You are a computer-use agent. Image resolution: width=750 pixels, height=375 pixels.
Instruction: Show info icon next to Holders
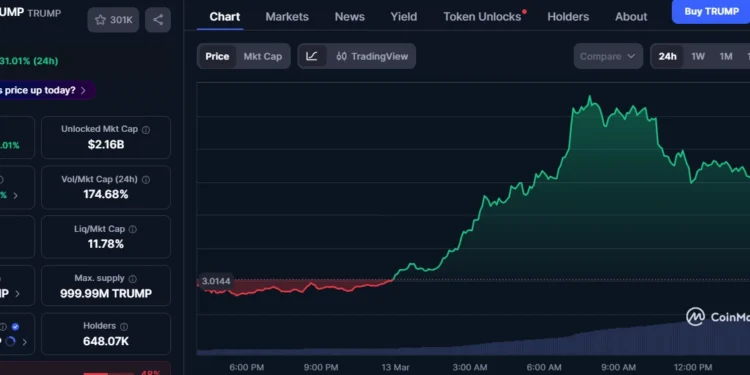pyautogui.click(x=124, y=327)
